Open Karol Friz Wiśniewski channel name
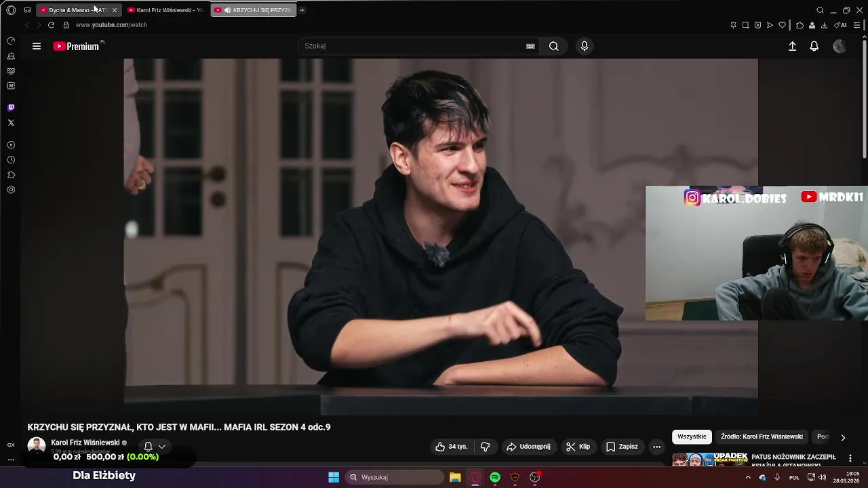Image resolution: width=868 pixels, height=488 pixels. 85,443
